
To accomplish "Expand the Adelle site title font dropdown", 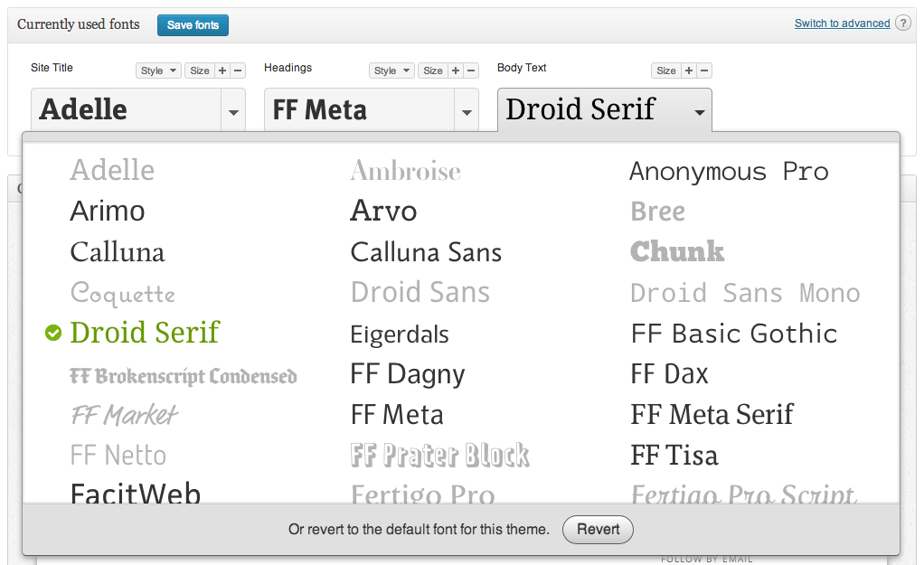I will 233,112.
